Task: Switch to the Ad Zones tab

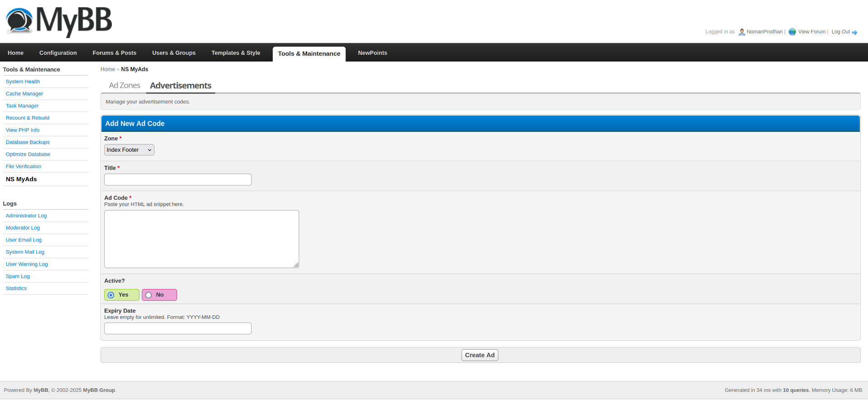Action: tap(125, 85)
